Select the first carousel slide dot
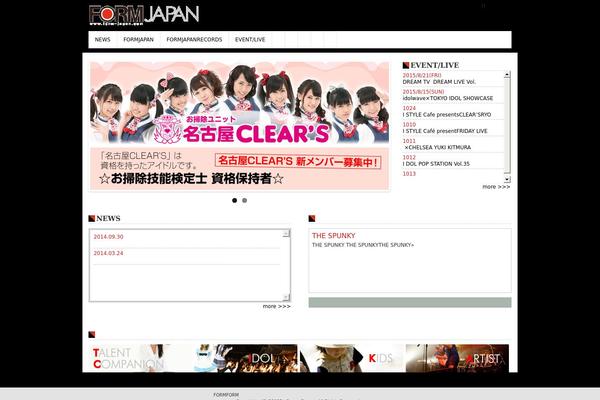This screenshot has height=400, width=600. (235, 201)
